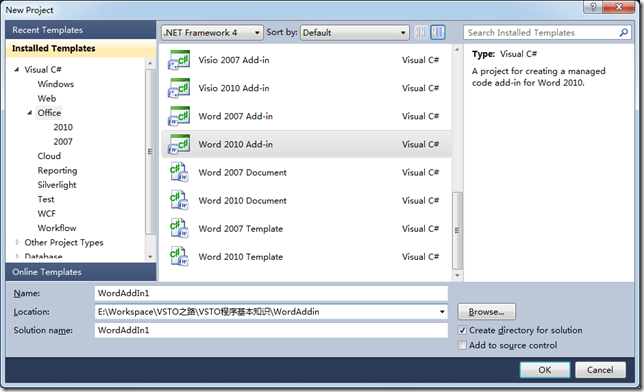644x392 pixels.
Task: Click the Solution name input field
Action: pos(271,330)
